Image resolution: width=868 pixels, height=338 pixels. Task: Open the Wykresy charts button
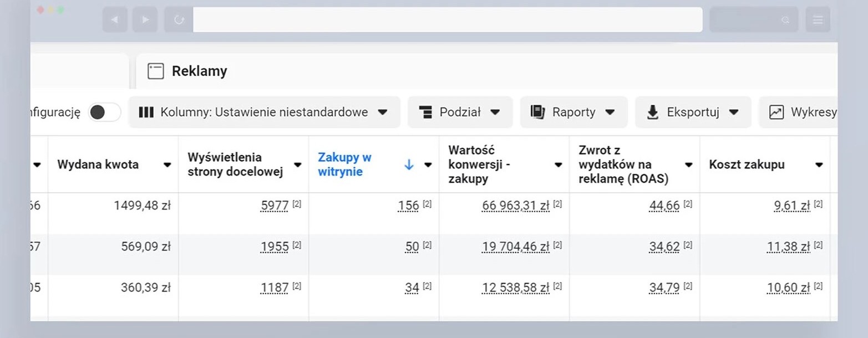click(x=799, y=112)
